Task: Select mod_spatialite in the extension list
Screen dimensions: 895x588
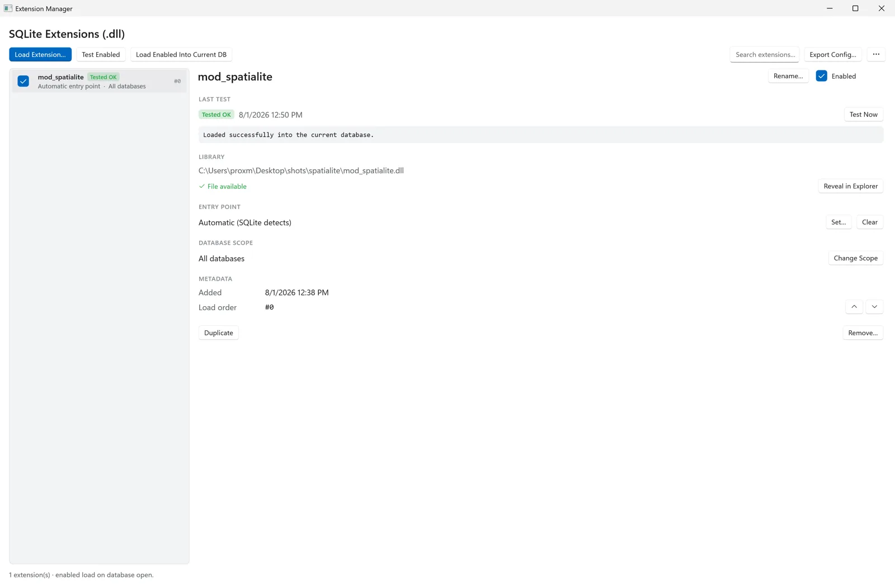Action: [x=99, y=81]
